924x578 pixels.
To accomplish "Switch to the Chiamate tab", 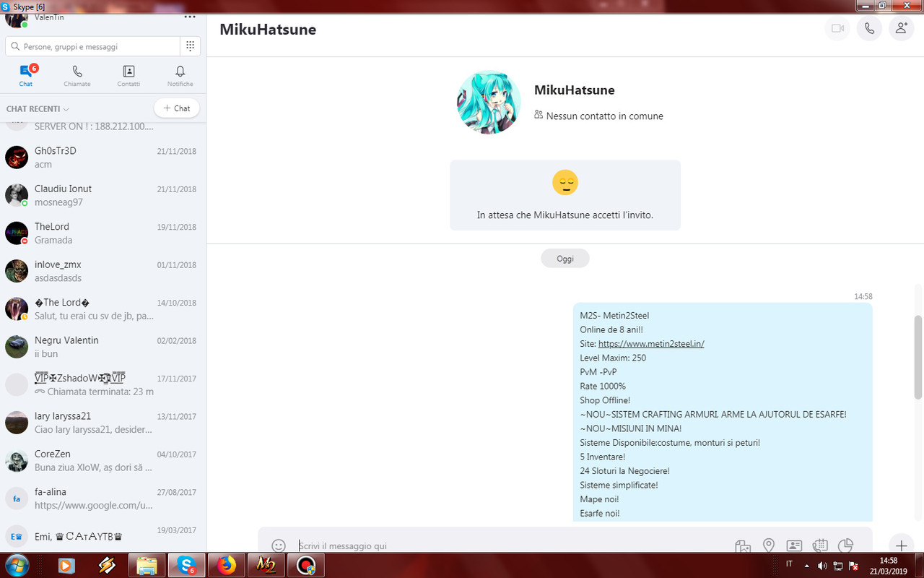I will [77, 75].
